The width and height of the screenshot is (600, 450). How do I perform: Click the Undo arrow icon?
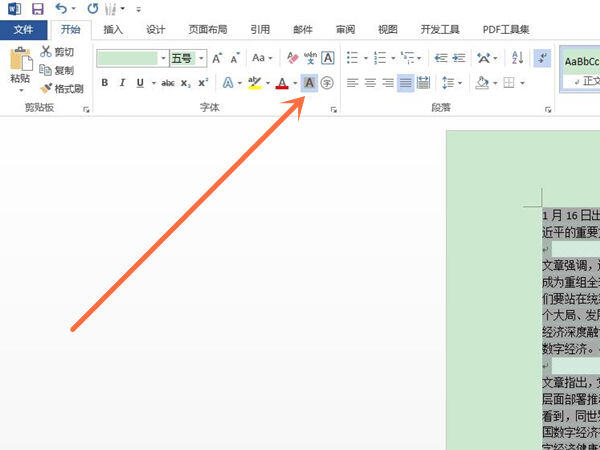(62, 8)
